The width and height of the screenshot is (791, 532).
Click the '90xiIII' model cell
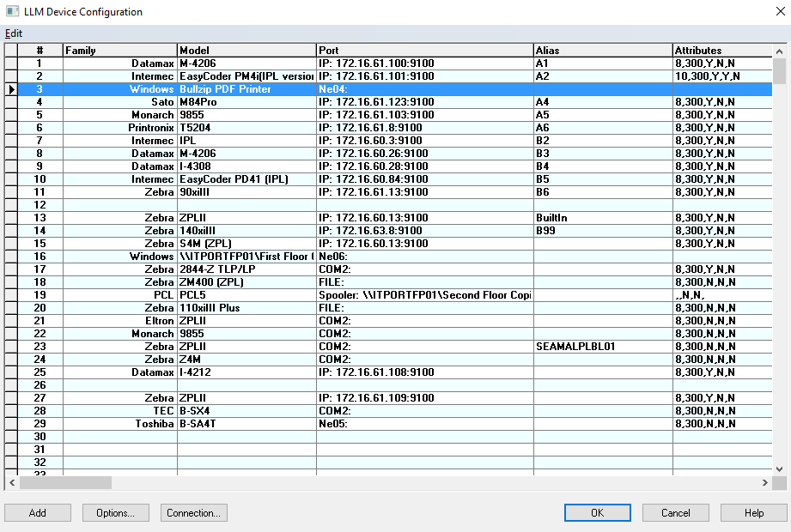tap(246, 192)
